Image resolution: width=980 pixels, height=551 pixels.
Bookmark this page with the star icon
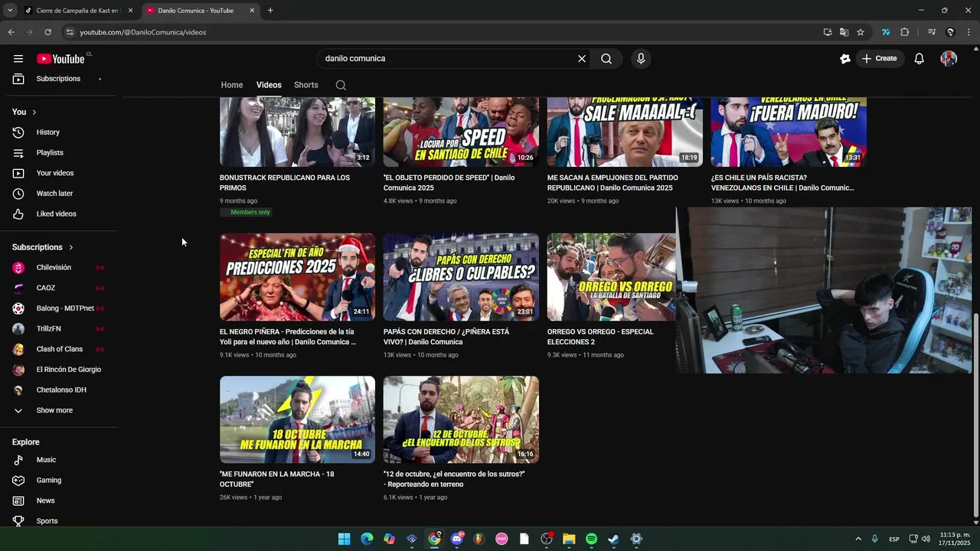coord(861,32)
